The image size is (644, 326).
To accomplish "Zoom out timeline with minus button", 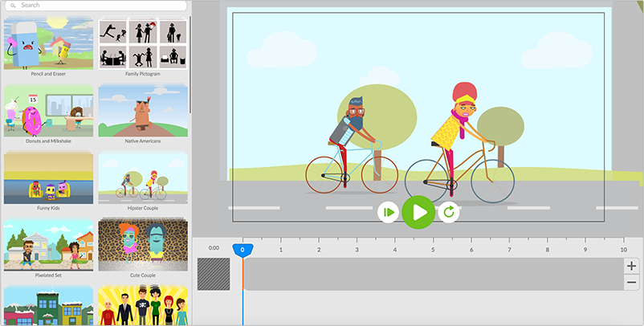I will (x=632, y=283).
